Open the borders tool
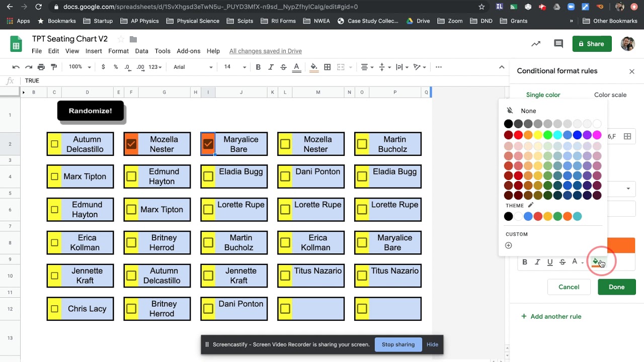 (x=328, y=67)
